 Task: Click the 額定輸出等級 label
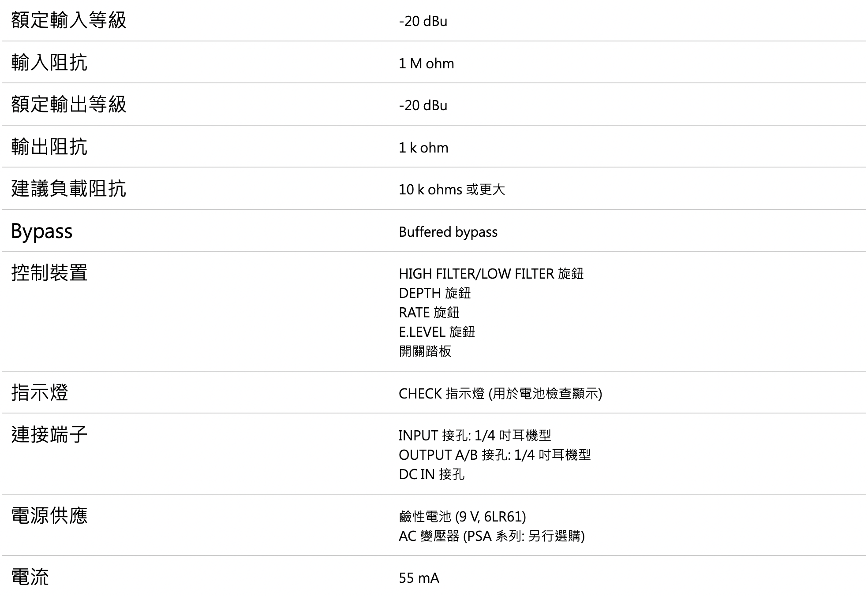[69, 104]
